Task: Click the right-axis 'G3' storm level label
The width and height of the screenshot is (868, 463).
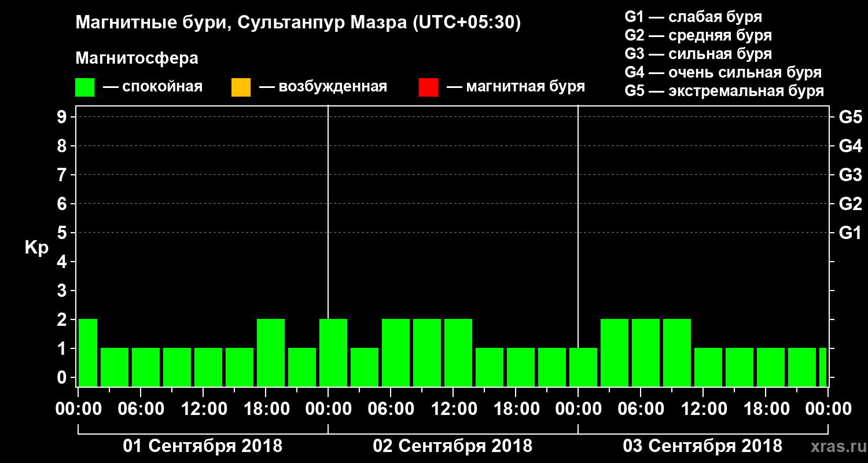Action: (x=851, y=175)
